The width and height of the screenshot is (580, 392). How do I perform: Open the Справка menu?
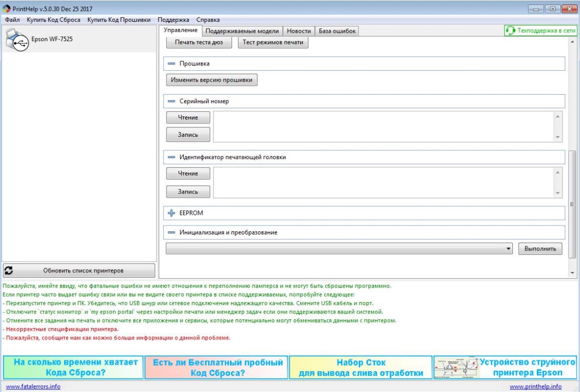(x=208, y=20)
